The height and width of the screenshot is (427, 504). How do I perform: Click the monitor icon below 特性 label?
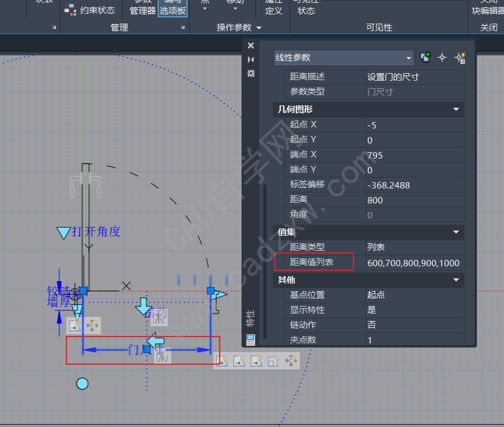(x=250, y=339)
